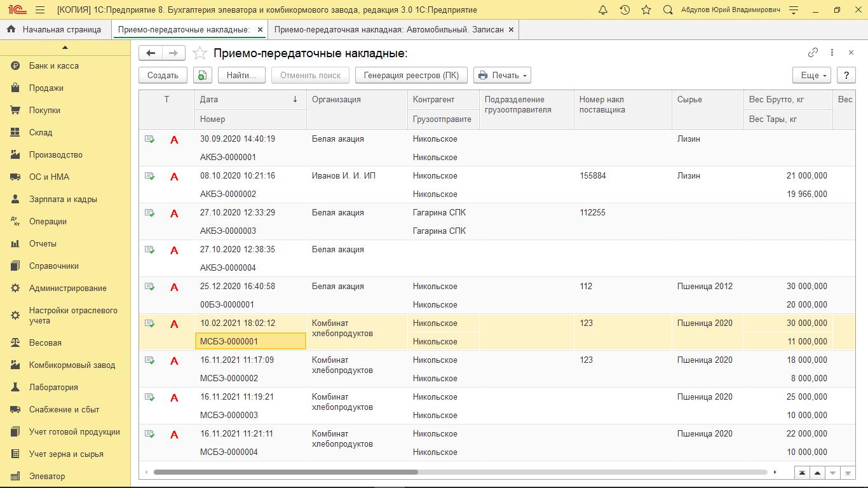Click the create-from-template green document icon
Image resolution: width=868 pixels, height=488 pixels.
pyautogui.click(x=203, y=75)
